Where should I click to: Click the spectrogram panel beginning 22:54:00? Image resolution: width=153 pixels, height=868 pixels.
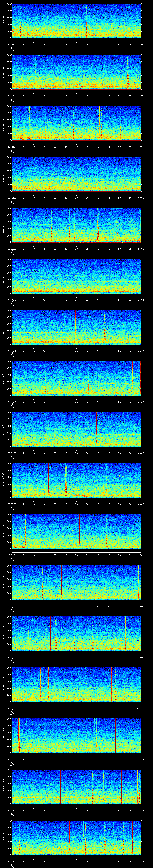[x=76, y=429]
